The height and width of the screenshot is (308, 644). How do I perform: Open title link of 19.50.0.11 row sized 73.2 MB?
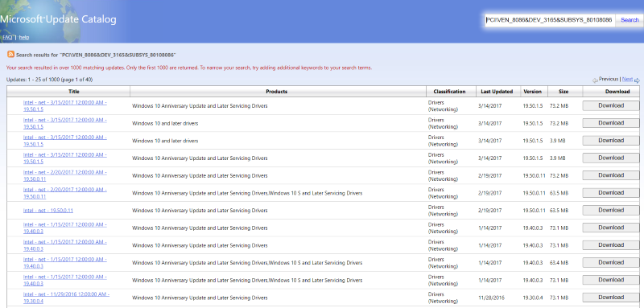coord(65,176)
